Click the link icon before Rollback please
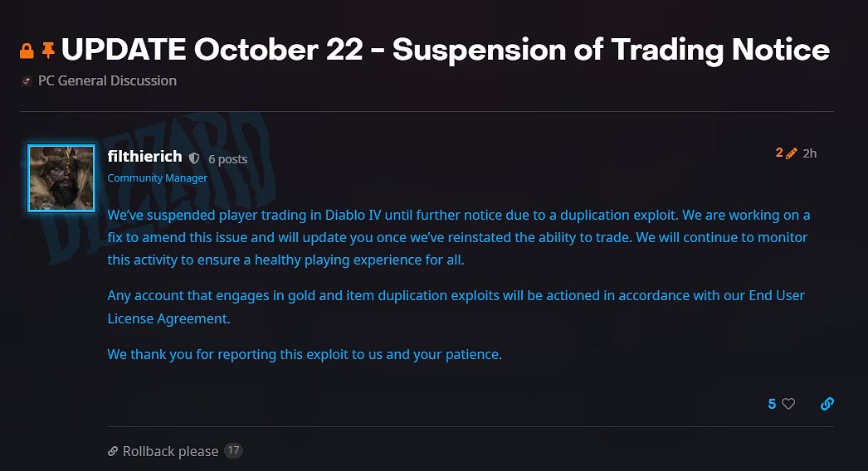 point(113,452)
